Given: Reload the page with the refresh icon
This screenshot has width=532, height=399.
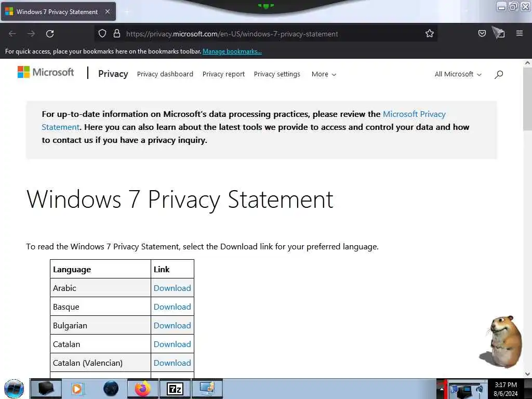Looking at the screenshot, I should pyautogui.click(x=50, y=34).
